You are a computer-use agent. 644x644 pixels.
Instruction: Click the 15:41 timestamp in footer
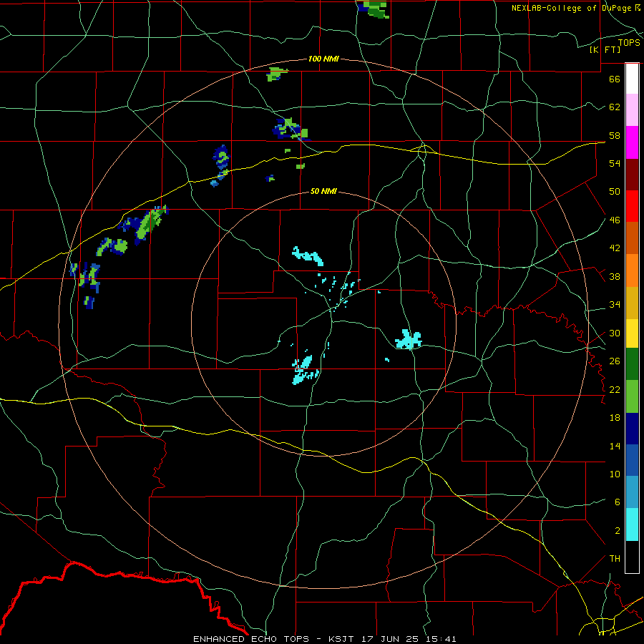coord(441,639)
